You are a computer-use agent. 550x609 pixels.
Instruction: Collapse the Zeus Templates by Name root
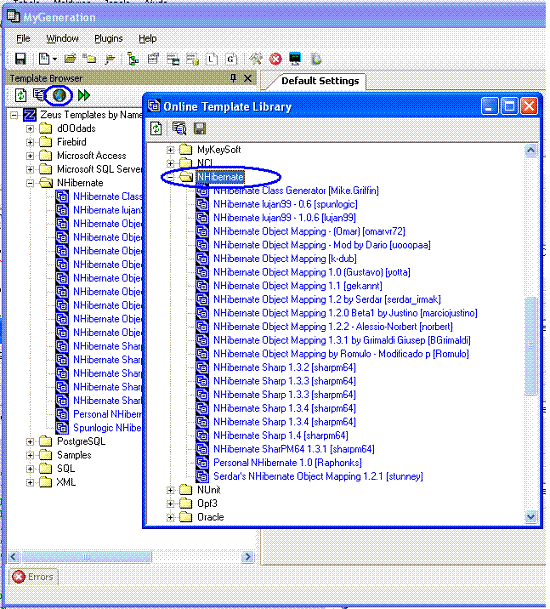pos(14,115)
